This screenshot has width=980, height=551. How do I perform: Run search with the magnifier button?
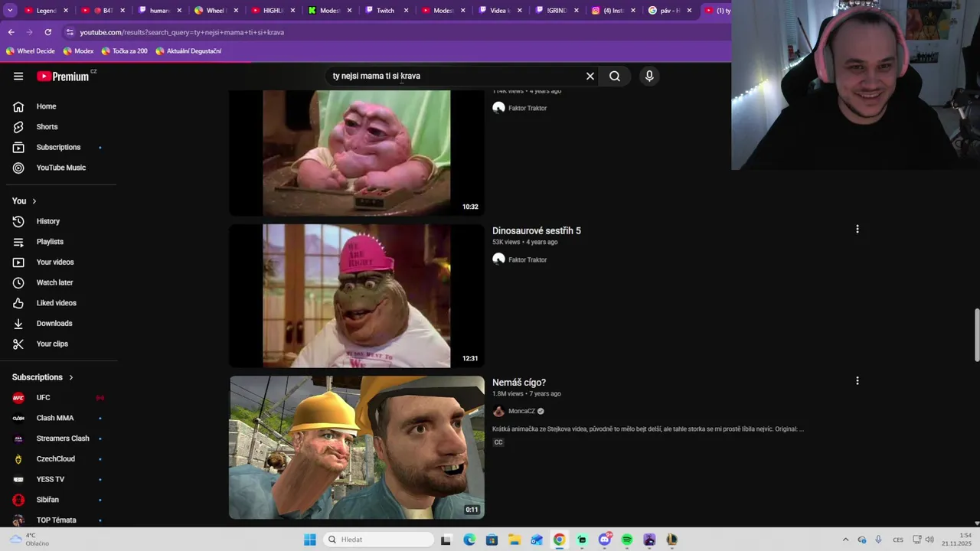[615, 77]
